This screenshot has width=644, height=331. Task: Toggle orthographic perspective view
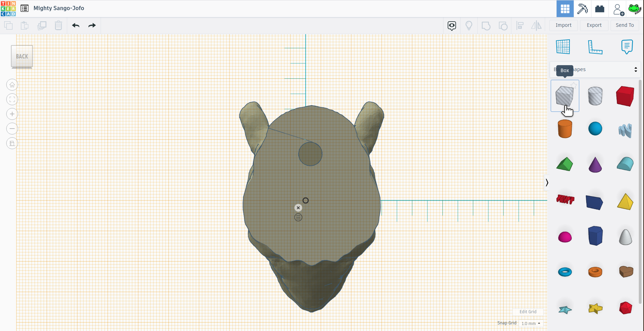(12, 143)
